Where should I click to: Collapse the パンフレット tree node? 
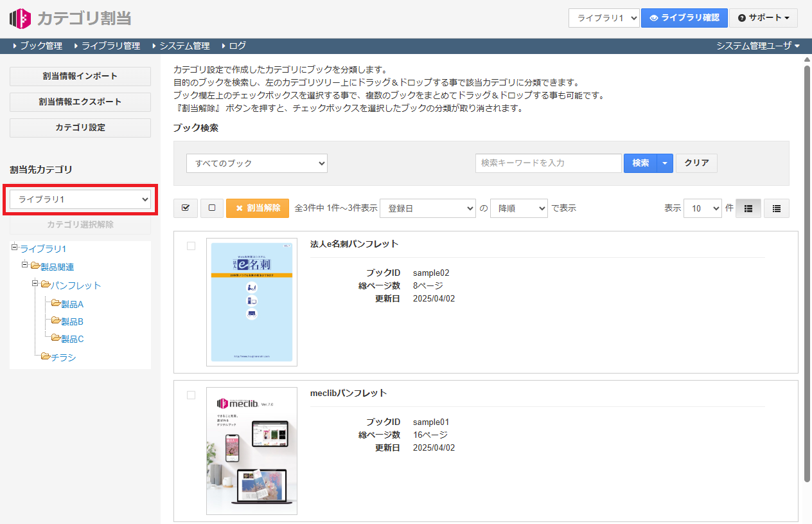(35, 283)
